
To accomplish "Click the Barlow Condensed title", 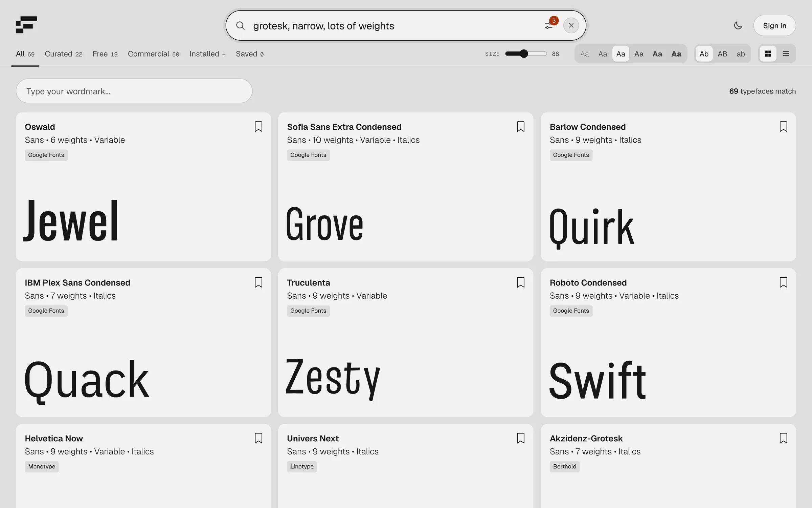I will tap(588, 127).
